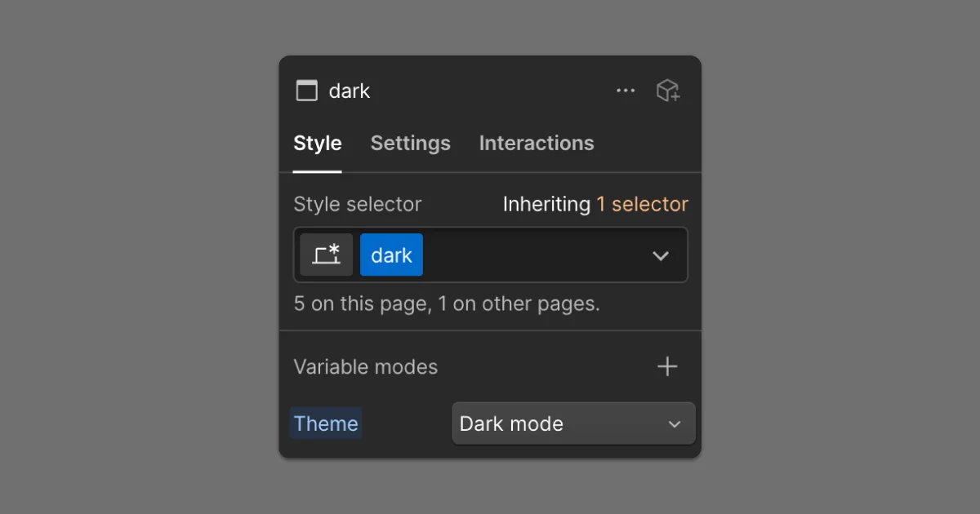Select the dark style selector tag
Screen dimensions: 980x514
[391, 255]
